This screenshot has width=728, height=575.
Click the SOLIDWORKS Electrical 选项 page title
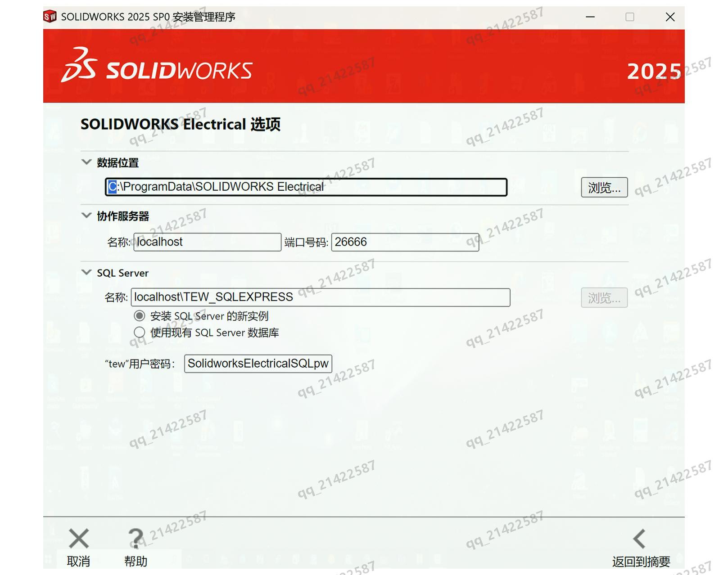[x=181, y=124]
